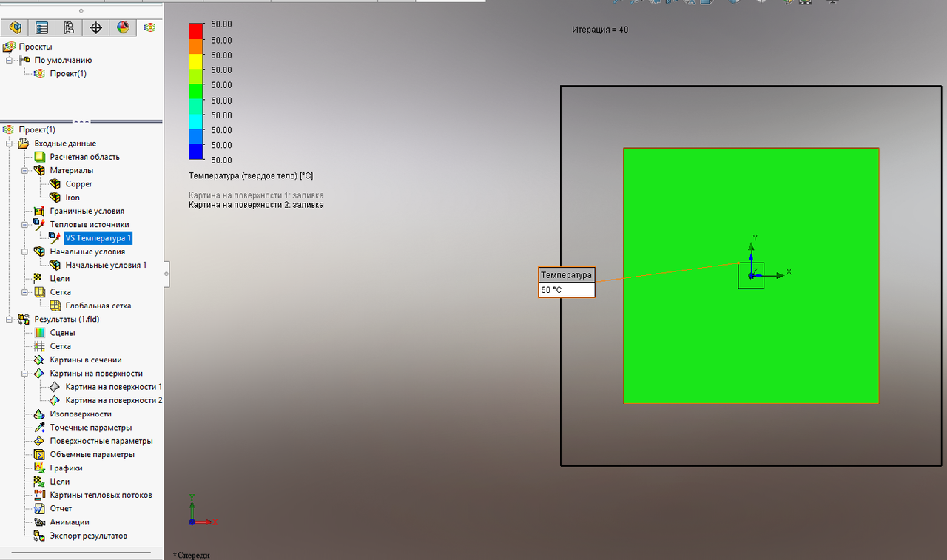Select the Входные данные tree item
947x560 pixels.
[65, 144]
